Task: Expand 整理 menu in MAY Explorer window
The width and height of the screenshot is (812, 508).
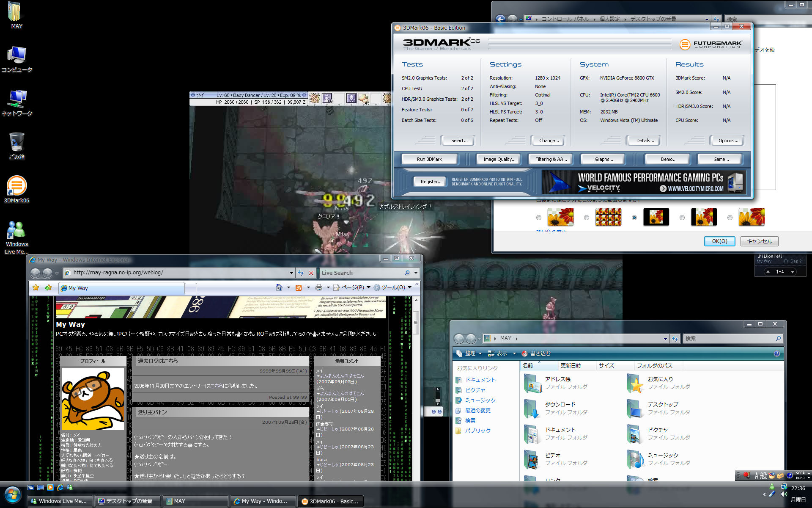Action: point(469,353)
